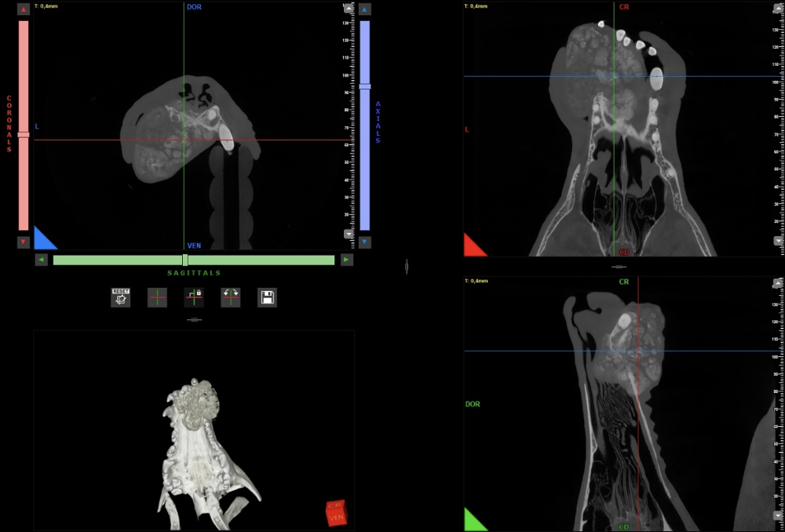785x532 pixels.
Task: Click the green Sagittals slider handle
Action: pos(185,260)
